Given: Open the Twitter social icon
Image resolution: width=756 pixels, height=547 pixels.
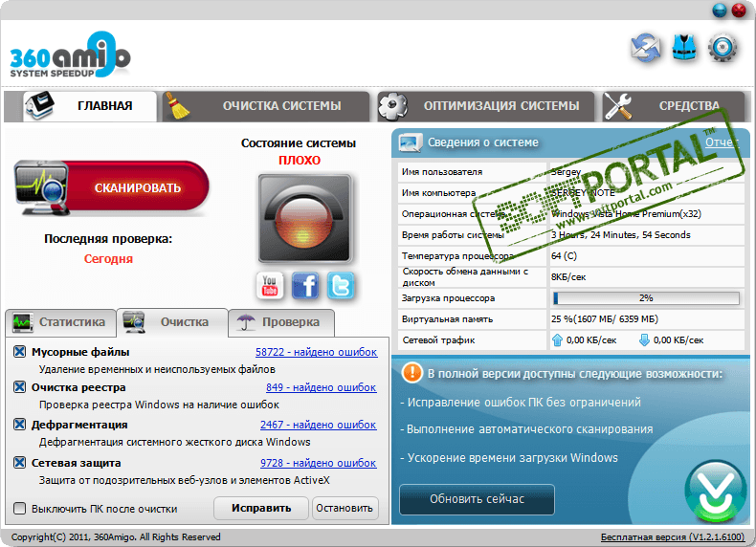Looking at the screenshot, I should point(341,286).
